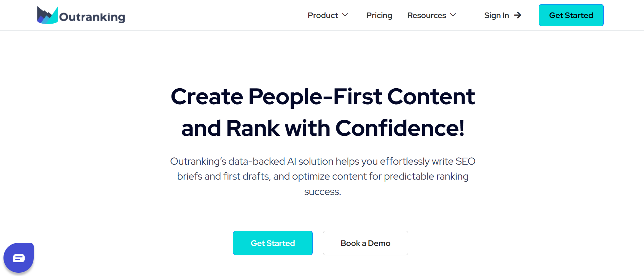Viewport: 644px width, 280px height.
Task: Click the arrow icon beside Sign In
Action: coord(518,15)
